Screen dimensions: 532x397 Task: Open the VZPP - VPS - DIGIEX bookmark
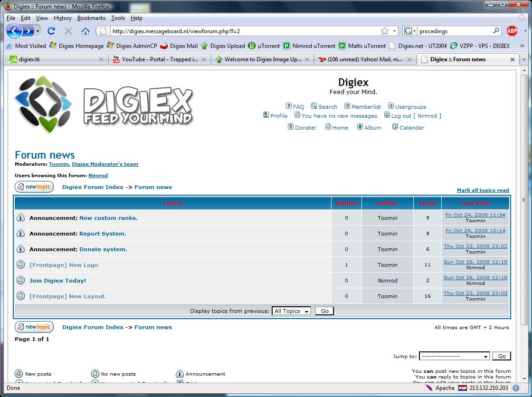pos(480,46)
